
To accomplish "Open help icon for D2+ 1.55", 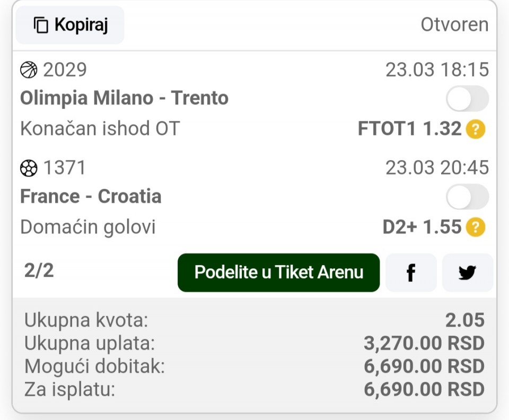I will click(476, 227).
